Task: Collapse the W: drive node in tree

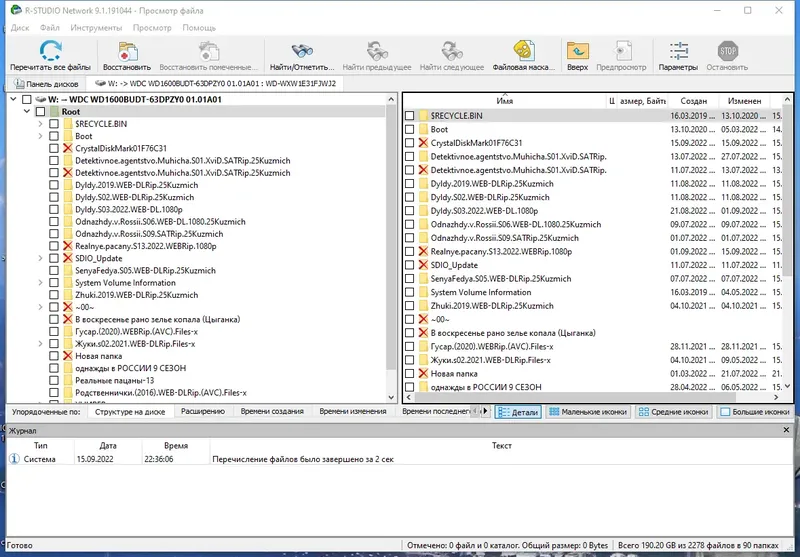Action: coord(13,99)
